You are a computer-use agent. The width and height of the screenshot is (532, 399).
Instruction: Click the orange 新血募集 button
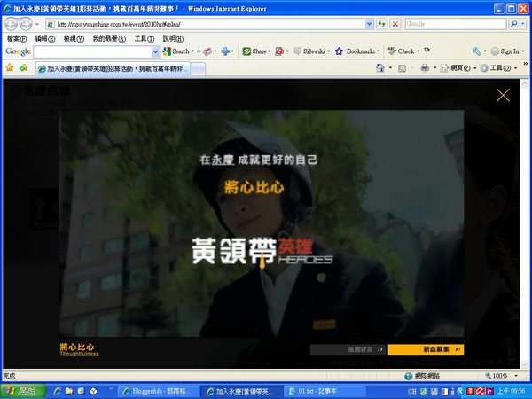[426, 349]
